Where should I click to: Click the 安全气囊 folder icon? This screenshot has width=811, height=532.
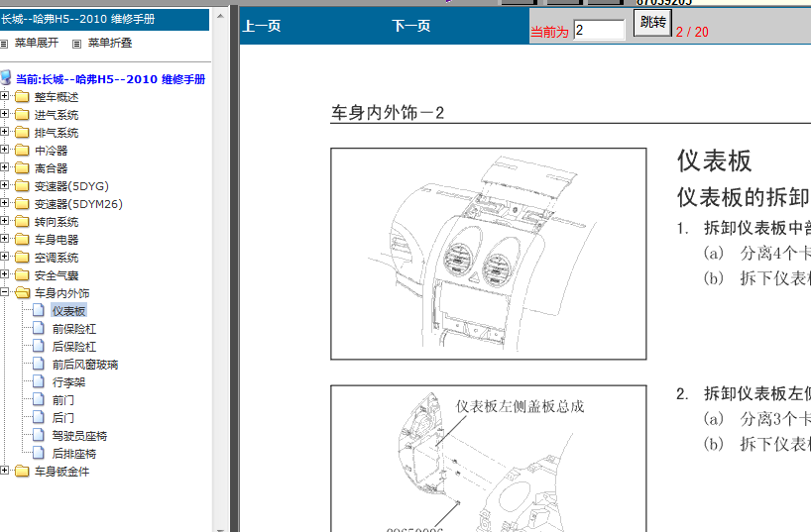click(x=22, y=275)
